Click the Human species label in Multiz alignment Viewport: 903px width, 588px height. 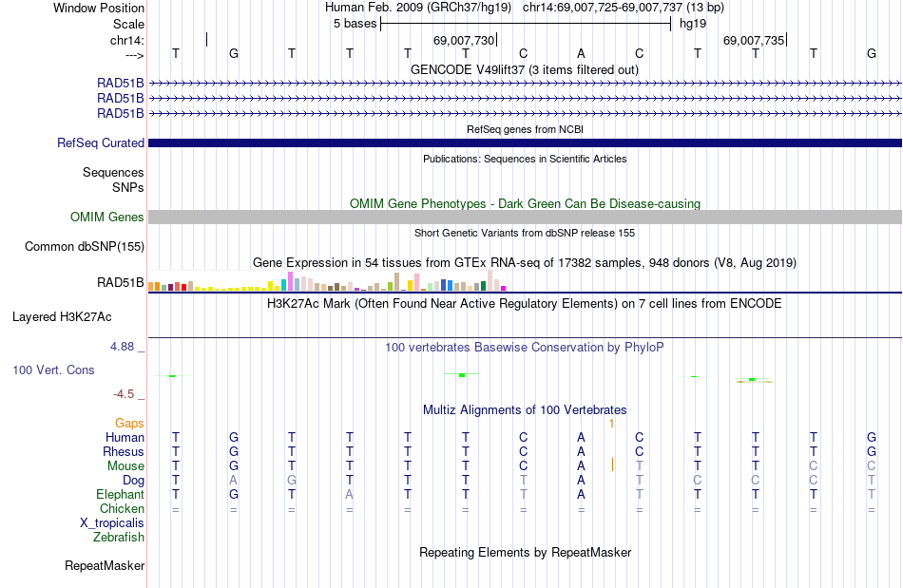click(x=125, y=438)
